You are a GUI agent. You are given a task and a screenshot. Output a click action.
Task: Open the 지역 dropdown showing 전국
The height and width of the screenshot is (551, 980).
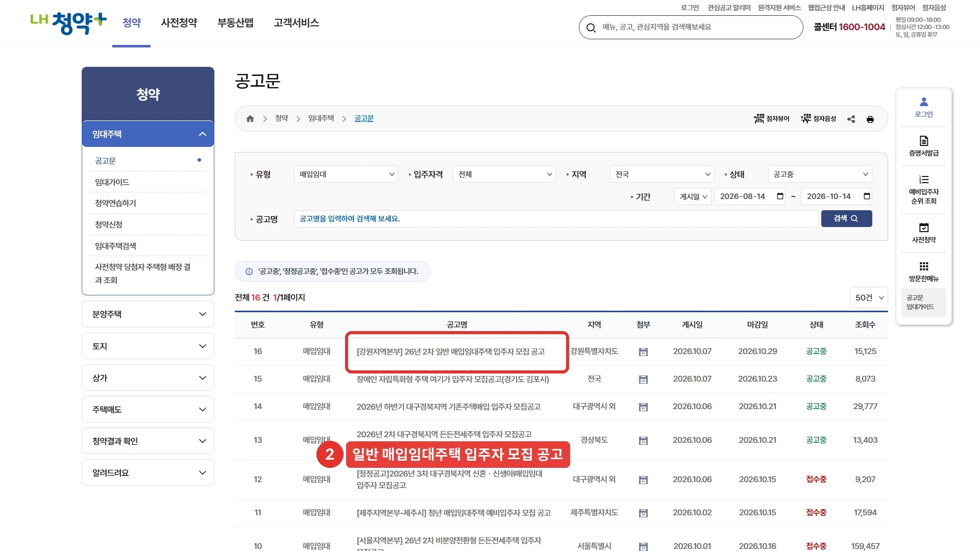[x=661, y=174]
